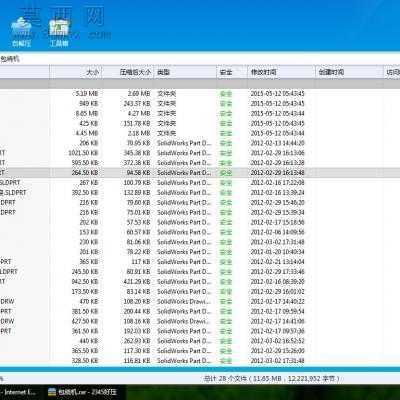Click the 80.91 KB compressed size cell
Screen dimensions: 400x400
point(138,272)
